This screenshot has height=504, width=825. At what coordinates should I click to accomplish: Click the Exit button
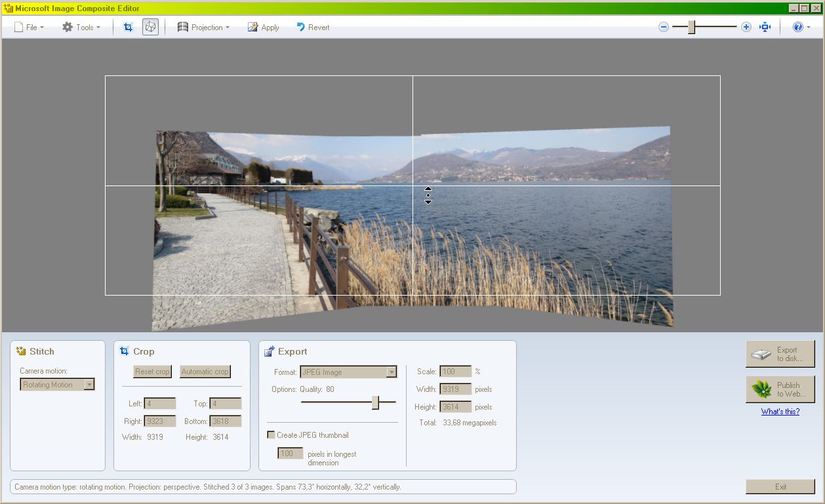pyautogui.click(x=780, y=487)
